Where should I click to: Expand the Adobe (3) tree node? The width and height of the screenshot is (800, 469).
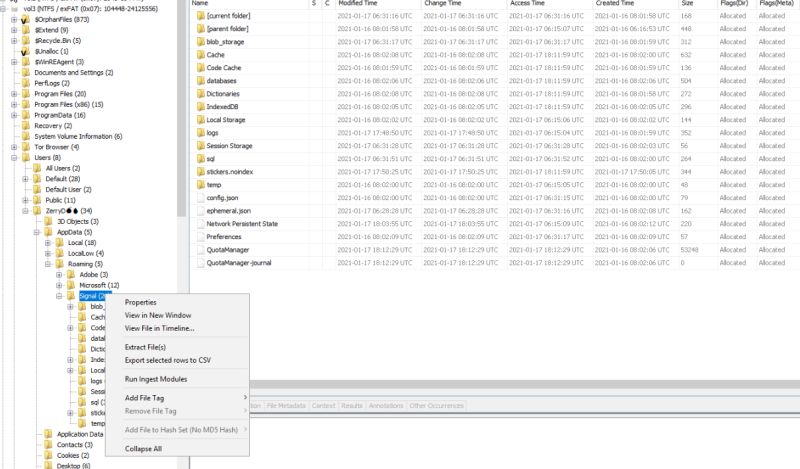point(59,275)
